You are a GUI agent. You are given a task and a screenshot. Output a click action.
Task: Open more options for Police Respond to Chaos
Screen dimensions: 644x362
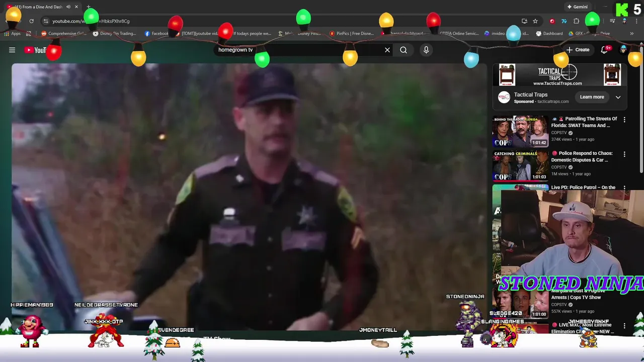coord(624,154)
